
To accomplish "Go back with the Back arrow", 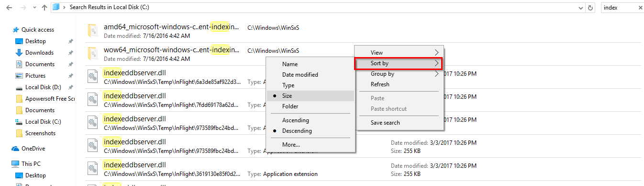I will point(9,8).
